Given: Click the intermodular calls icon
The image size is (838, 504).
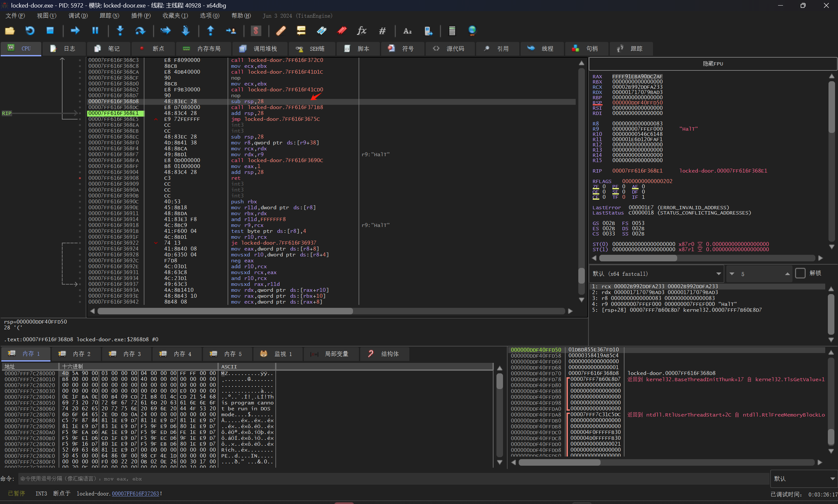Looking at the screenshot, I should (x=428, y=31).
